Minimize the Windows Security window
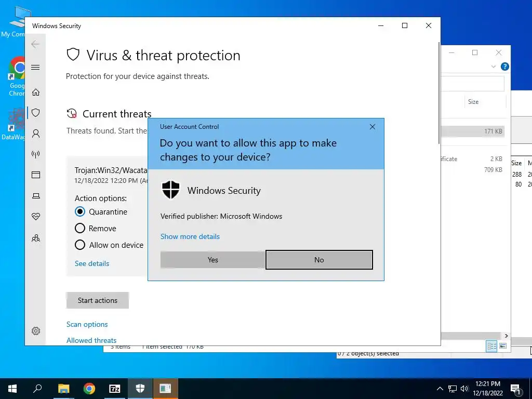Image resolution: width=532 pixels, height=399 pixels. (x=381, y=25)
